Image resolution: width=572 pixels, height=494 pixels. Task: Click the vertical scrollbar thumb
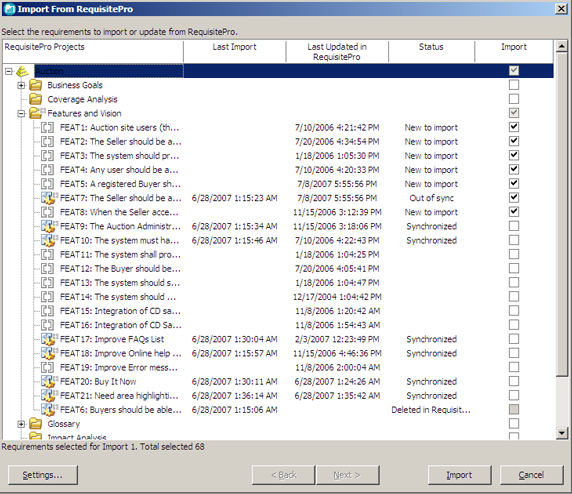point(562,214)
